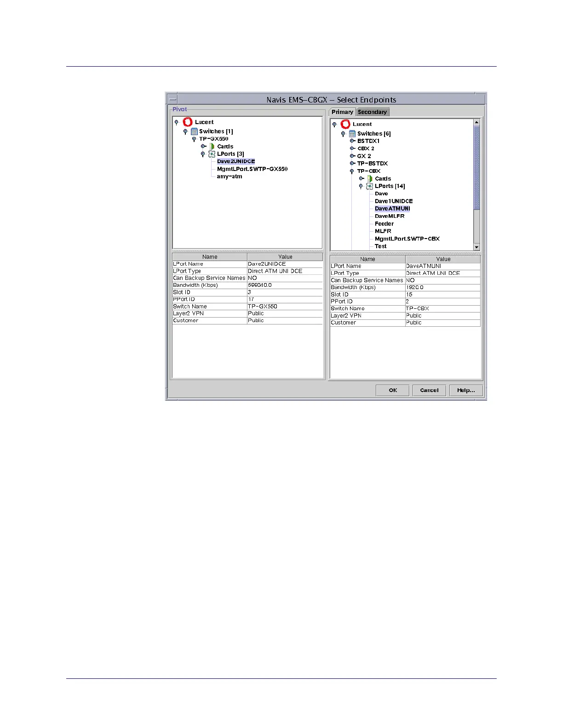562x728 pixels.
Task: Click the scroll up arrow in Primary tree
Action: [x=477, y=122]
